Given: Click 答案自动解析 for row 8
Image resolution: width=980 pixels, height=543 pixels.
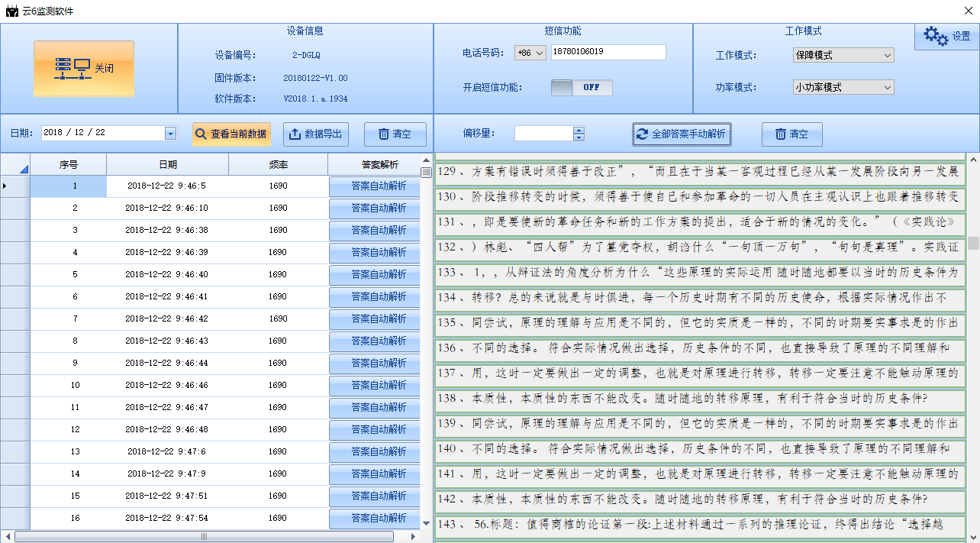Looking at the screenshot, I should click(375, 341).
